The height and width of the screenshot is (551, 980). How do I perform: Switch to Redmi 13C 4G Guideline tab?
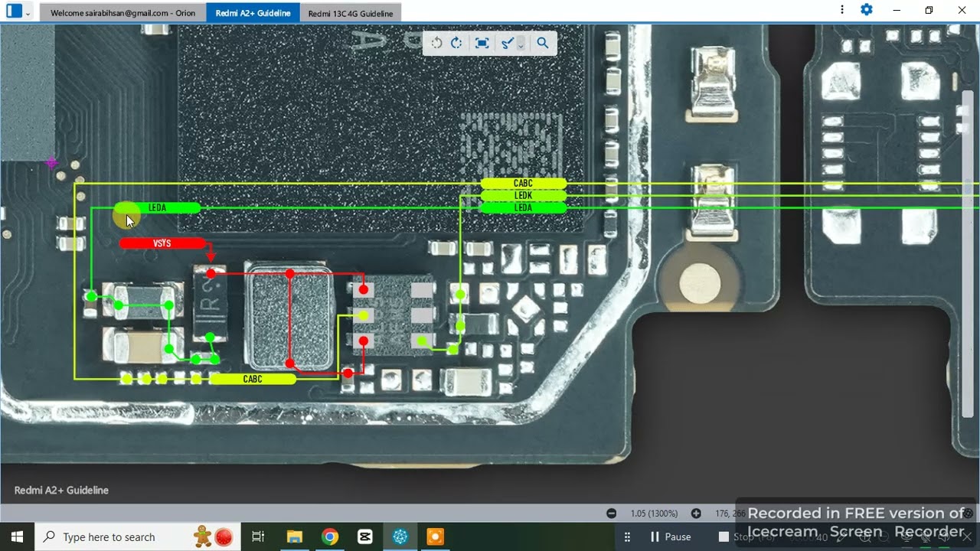351,13
